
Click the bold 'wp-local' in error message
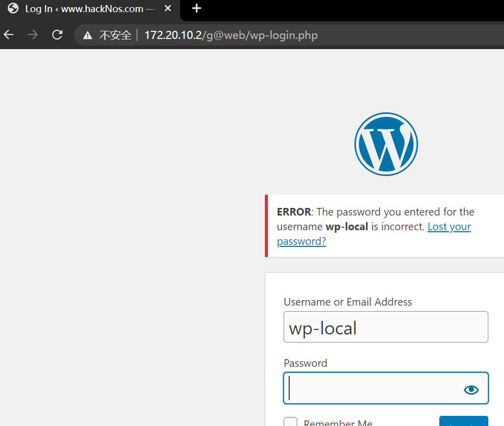pos(347,227)
